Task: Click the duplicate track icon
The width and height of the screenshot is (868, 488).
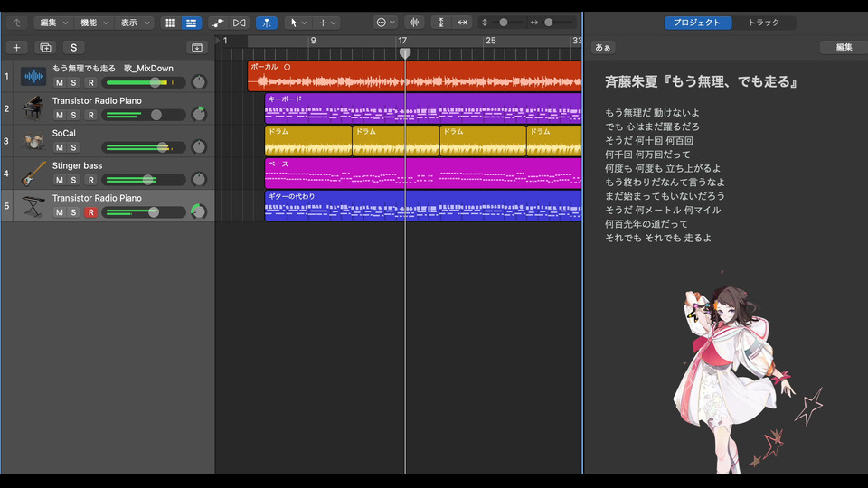Action: coord(45,47)
